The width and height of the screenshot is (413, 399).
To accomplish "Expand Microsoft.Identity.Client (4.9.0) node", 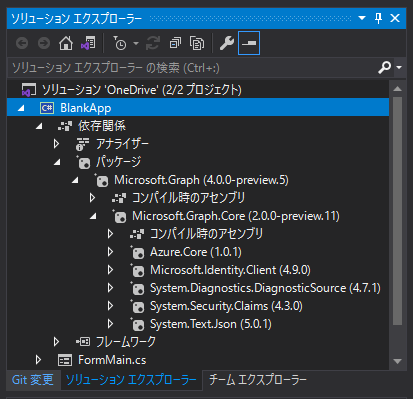I will pos(110,270).
